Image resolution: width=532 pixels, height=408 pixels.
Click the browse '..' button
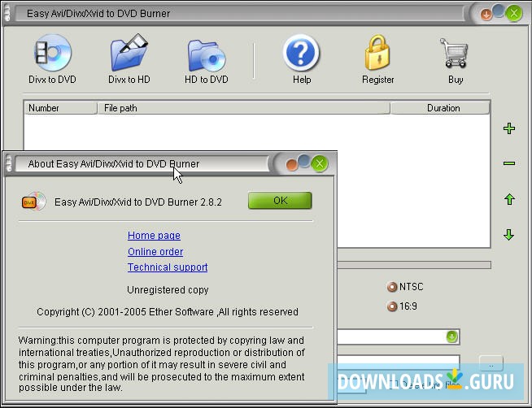coord(491,365)
